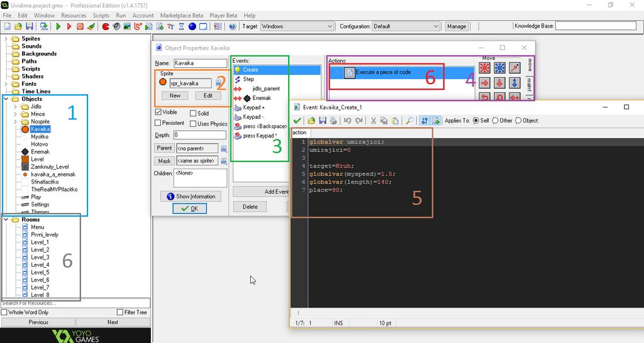
Task: Select the Set Gravity action icon
Action: [514, 83]
